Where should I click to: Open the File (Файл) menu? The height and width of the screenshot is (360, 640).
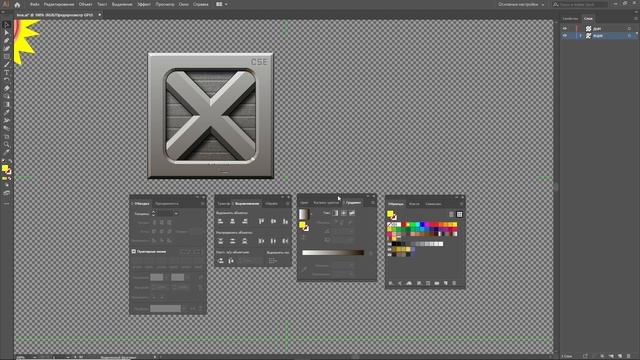click(34, 4)
